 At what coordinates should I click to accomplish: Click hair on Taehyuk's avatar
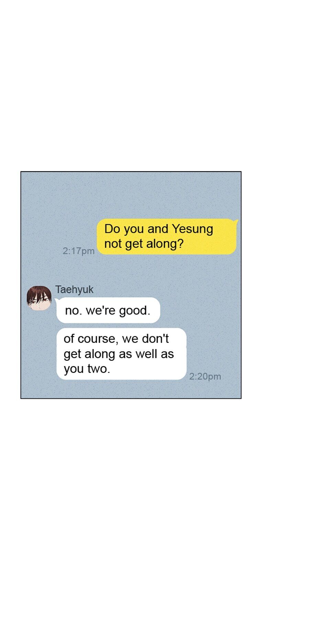pyautogui.click(x=38, y=291)
